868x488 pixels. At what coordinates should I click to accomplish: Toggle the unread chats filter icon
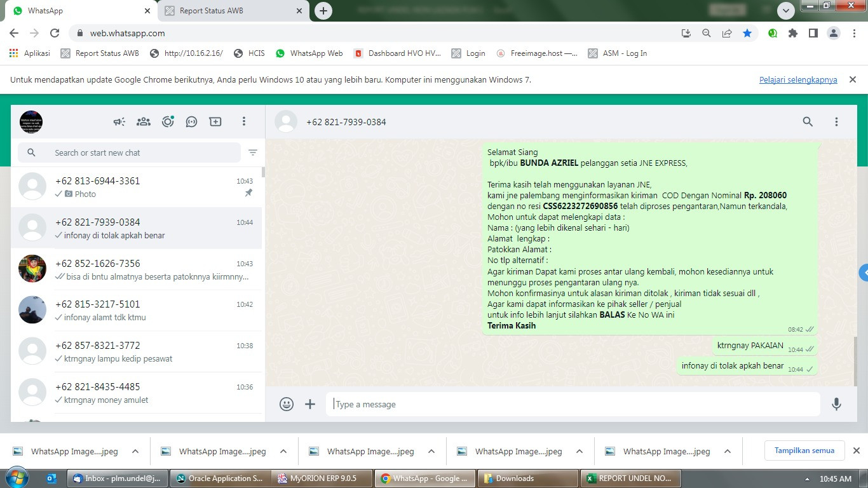(253, 152)
